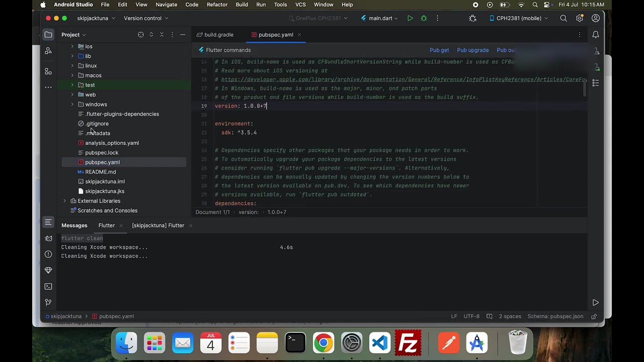The width and height of the screenshot is (644, 362).
Task: Start debugging with the green bug icon
Action: (424, 18)
